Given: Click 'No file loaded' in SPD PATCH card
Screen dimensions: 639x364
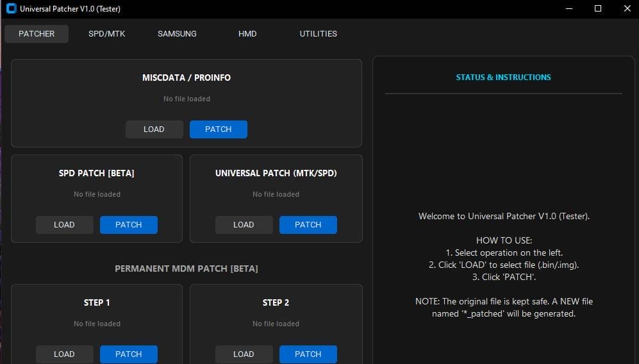Looking at the screenshot, I should [x=97, y=194].
